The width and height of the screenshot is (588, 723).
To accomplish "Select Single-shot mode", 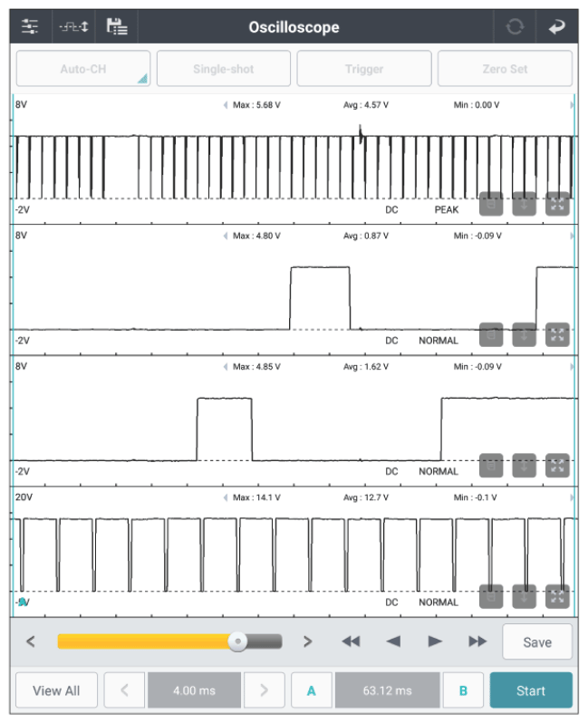I will point(224,69).
